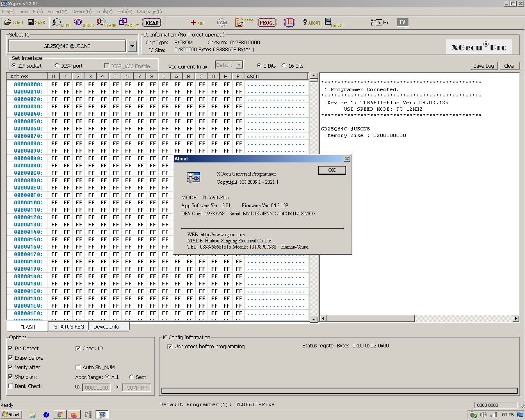525x420 pixels.
Task: Enable Auto SN_NUM option
Action: [95, 367]
